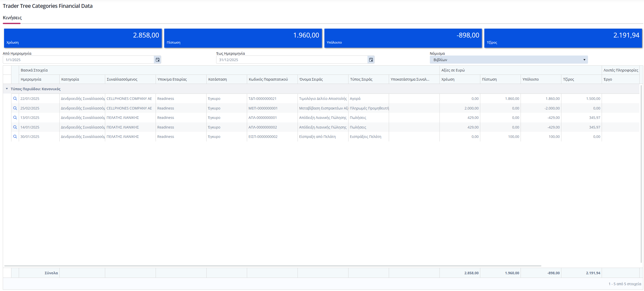644x291 pixels.
Task: Sort by Τύπος Σειράς column header
Action: (x=369, y=79)
